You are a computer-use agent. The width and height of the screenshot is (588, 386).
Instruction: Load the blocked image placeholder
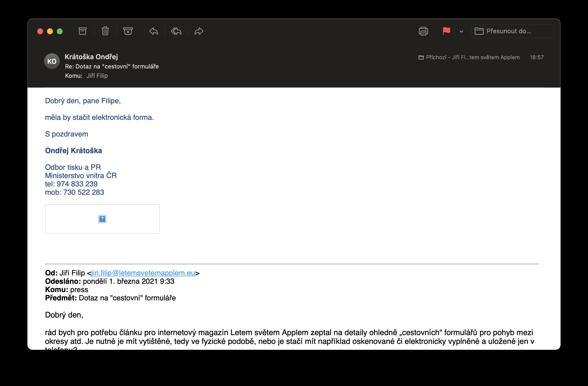102,219
